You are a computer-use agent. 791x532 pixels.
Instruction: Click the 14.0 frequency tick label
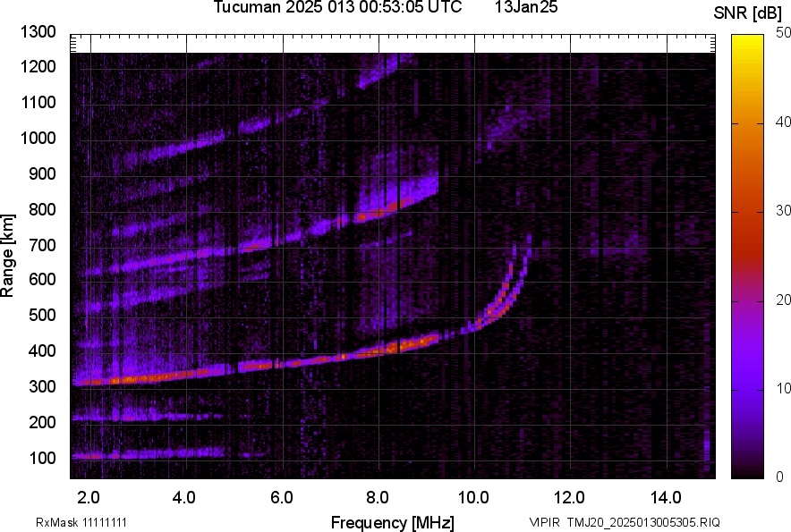click(666, 497)
